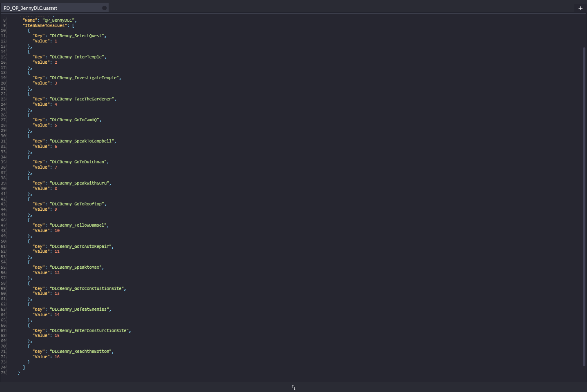Click the "DLCBenny_GoToAutoRepair" key string

pyautogui.click(x=80, y=247)
